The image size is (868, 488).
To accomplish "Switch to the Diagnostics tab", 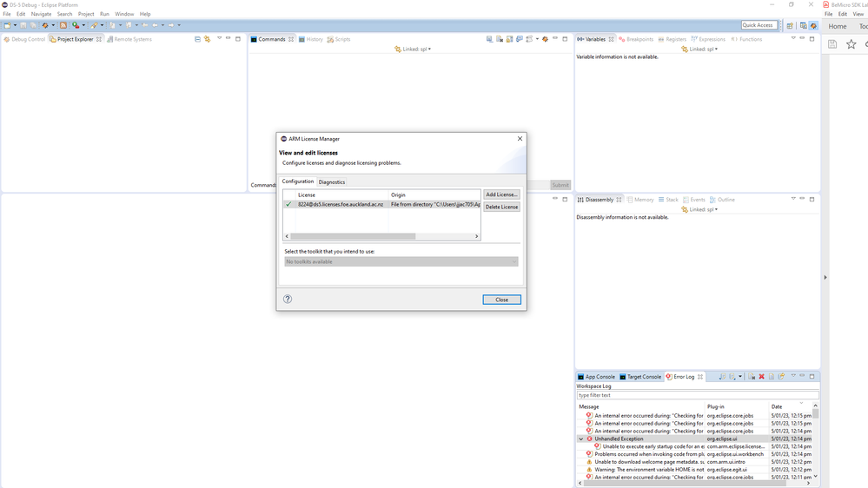I will pyautogui.click(x=332, y=182).
